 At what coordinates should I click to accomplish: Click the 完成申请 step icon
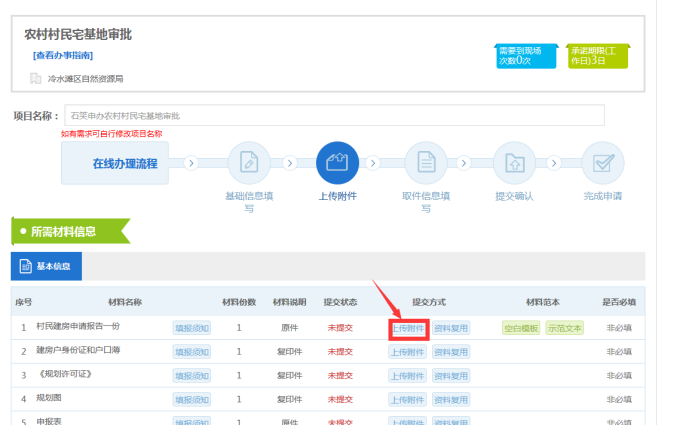click(x=602, y=162)
